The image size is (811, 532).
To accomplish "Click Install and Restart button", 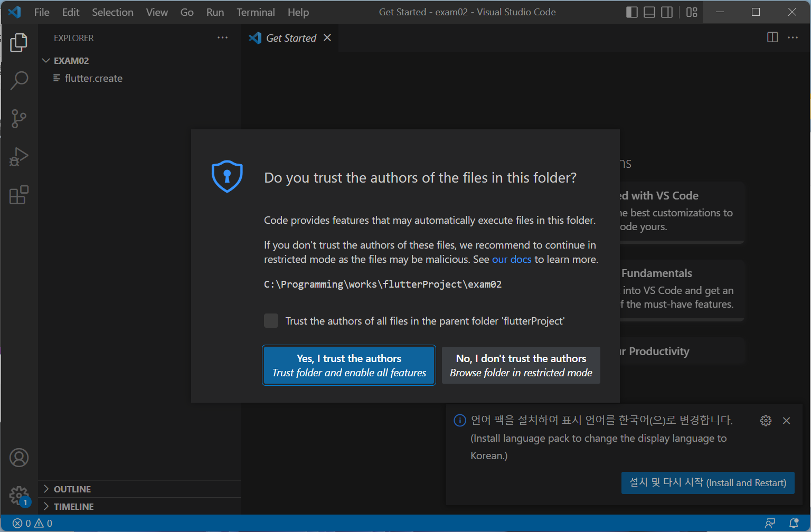I will [x=708, y=483].
